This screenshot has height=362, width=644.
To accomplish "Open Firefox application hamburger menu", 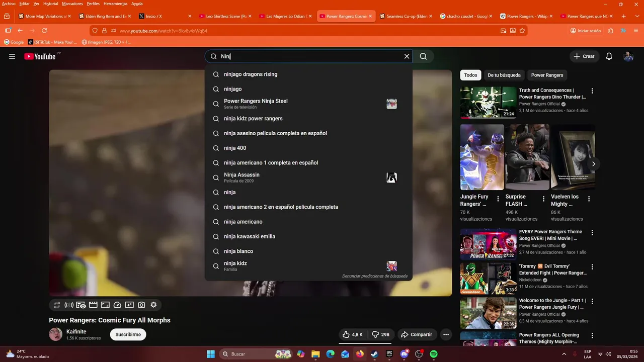I will [635, 31].
